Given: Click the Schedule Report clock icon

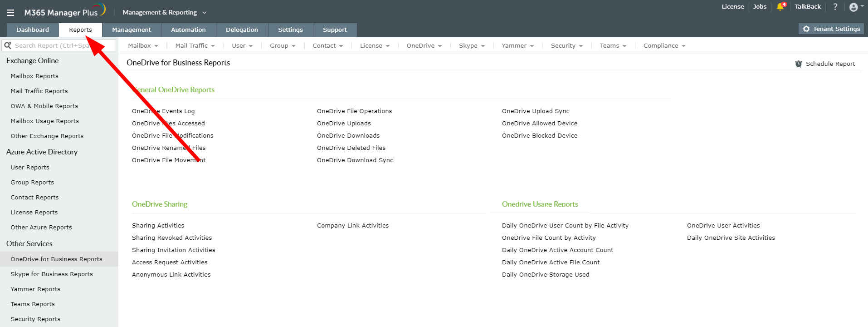Looking at the screenshot, I should pos(799,64).
